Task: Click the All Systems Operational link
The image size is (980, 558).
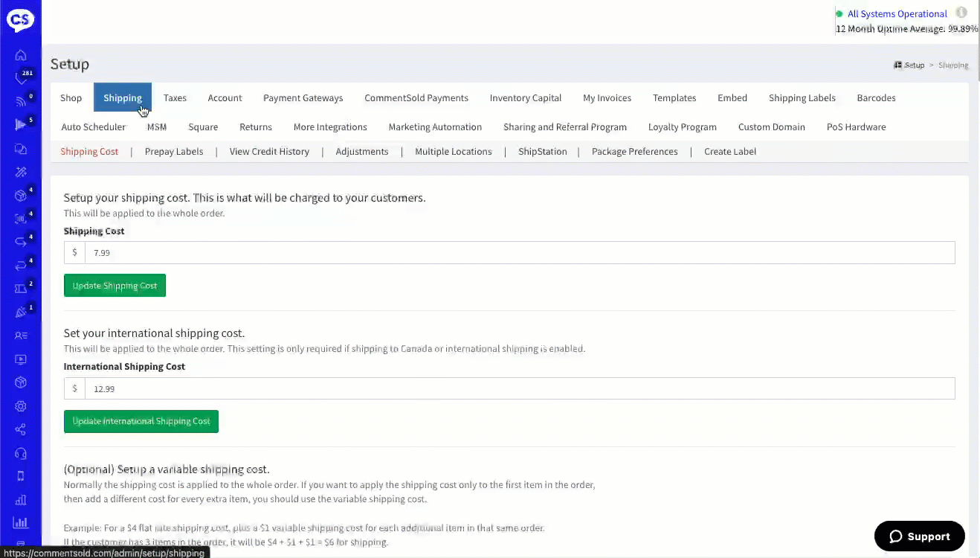Action: [897, 13]
